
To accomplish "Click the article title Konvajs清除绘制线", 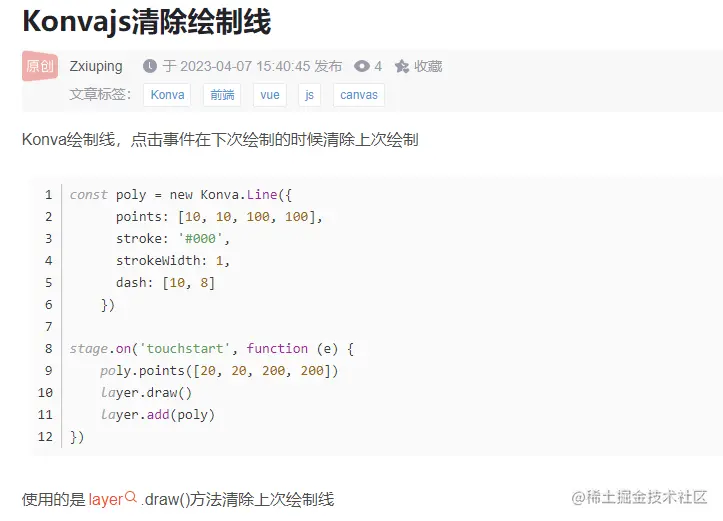I will tap(146, 22).
